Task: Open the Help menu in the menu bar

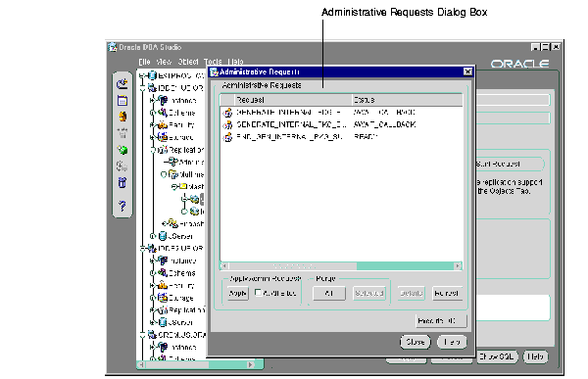Action: point(236,62)
